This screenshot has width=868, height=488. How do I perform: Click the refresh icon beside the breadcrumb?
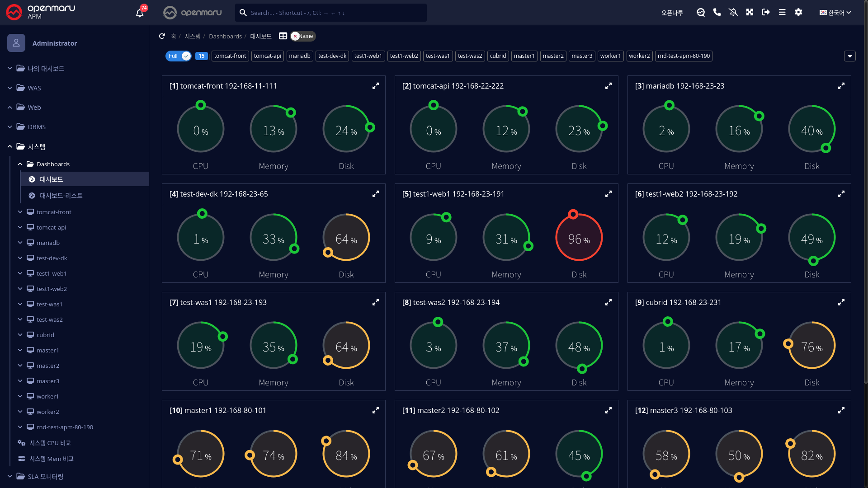162,36
